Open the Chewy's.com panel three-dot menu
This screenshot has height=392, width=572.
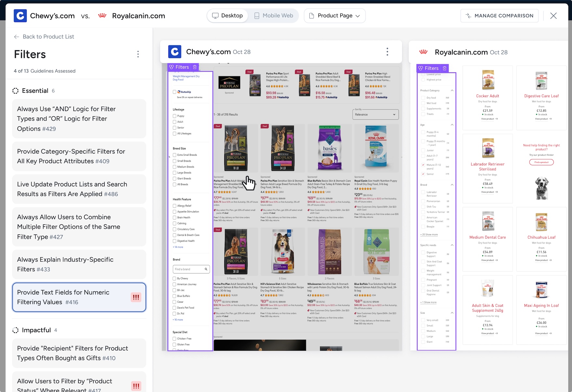[x=387, y=52]
